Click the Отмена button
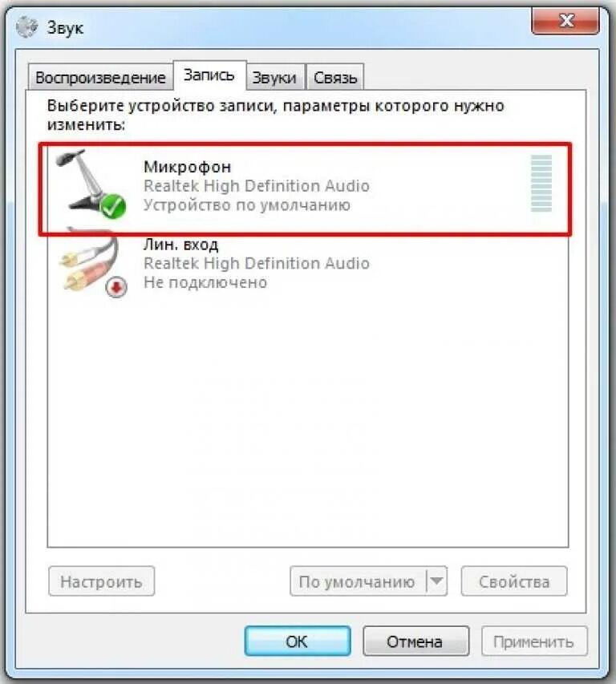The width and height of the screenshot is (616, 684). (x=415, y=642)
